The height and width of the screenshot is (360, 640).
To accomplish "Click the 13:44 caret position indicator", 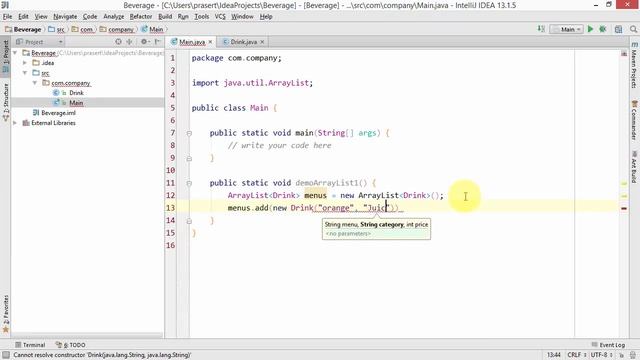I will [553, 355].
